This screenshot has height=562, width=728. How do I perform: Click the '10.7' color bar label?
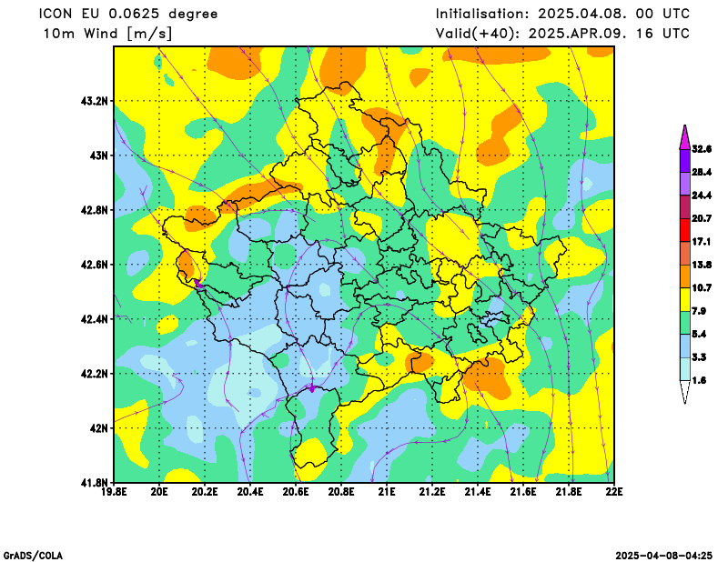point(702,288)
